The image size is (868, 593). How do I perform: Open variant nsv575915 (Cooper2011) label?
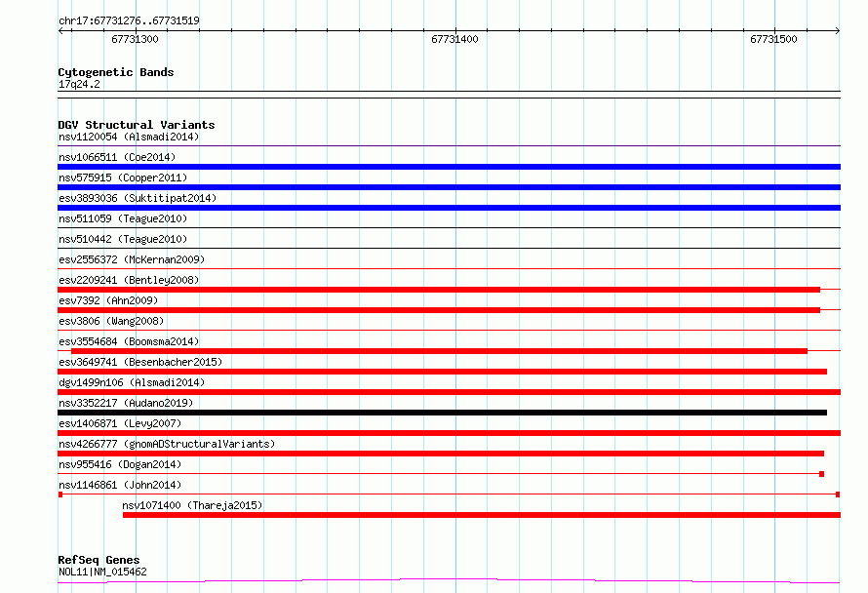[123, 178]
